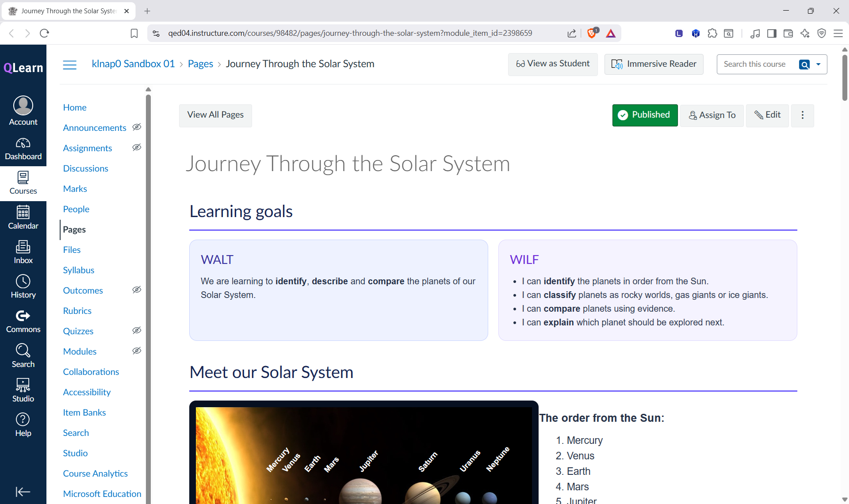Open People in course navigation
This screenshot has height=504, width=849.
[76, 209]
